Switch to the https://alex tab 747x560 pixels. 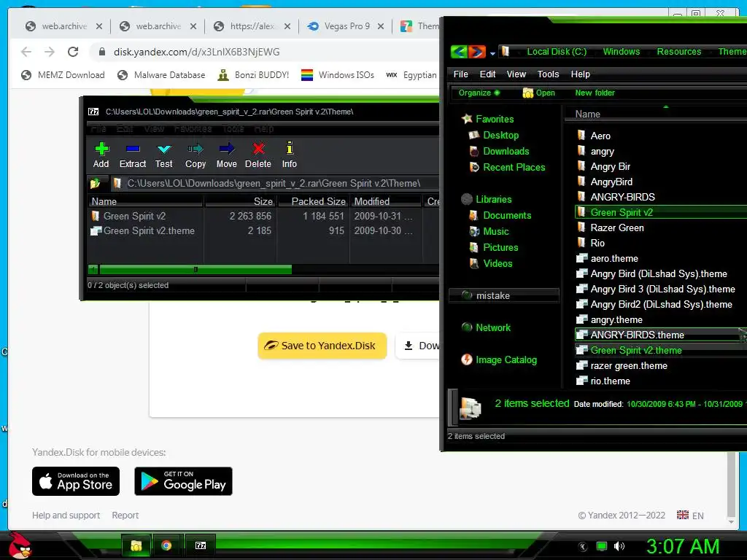click(x=246, y=26)
